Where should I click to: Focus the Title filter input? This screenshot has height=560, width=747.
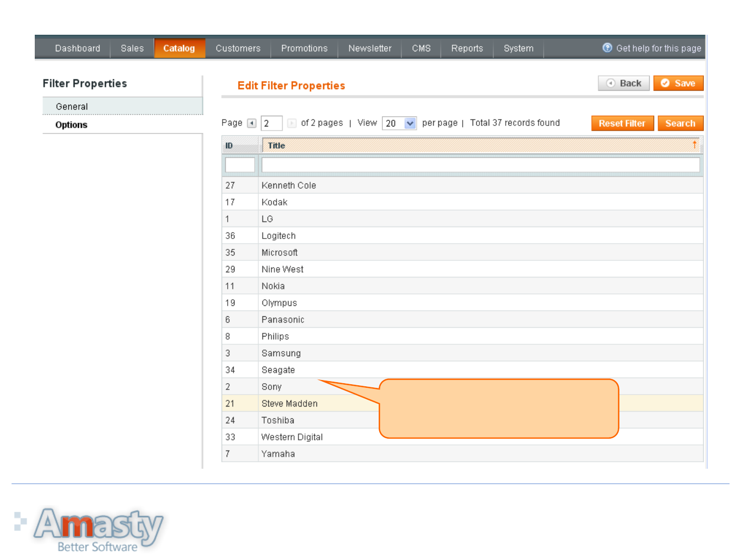(481, 165)
